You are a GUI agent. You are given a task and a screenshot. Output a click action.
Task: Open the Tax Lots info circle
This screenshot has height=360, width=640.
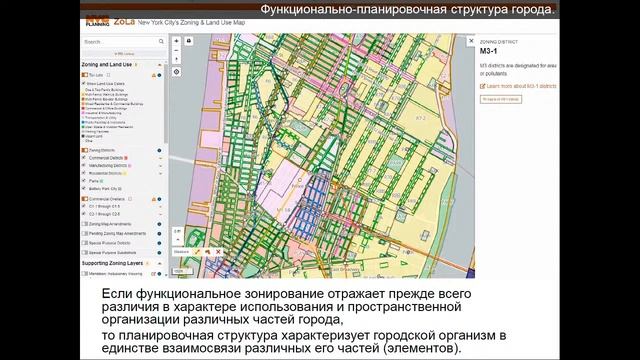coord(159,76)
